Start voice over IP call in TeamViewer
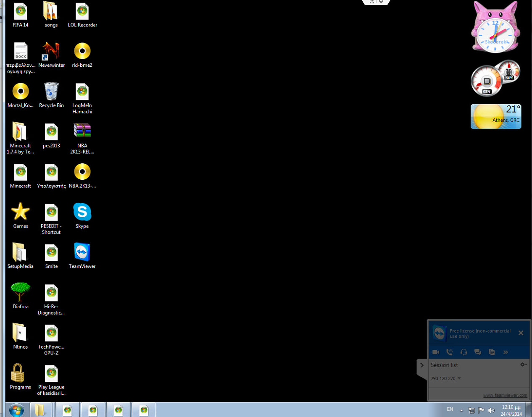The image size is (532, 417). [450, 352]
